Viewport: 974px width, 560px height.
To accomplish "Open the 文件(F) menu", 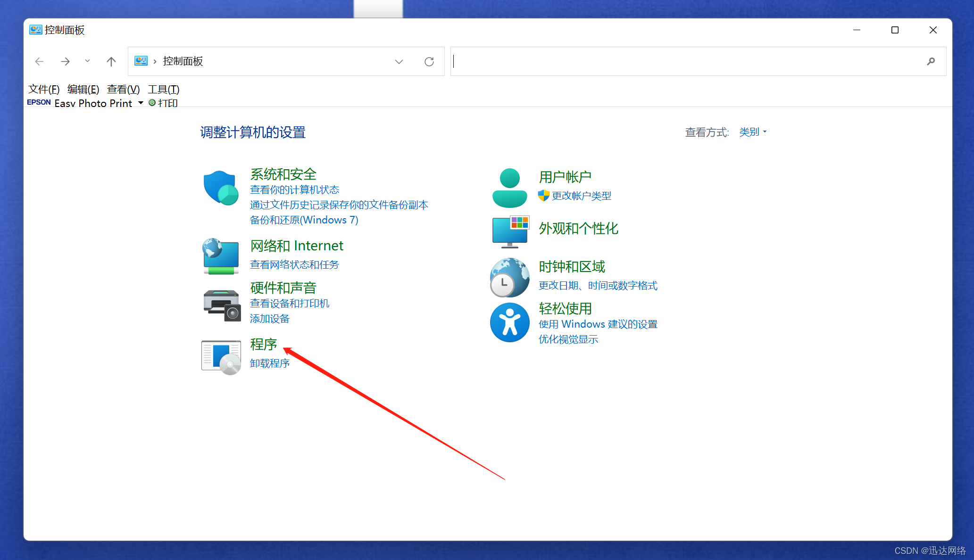I will [44, 89].
